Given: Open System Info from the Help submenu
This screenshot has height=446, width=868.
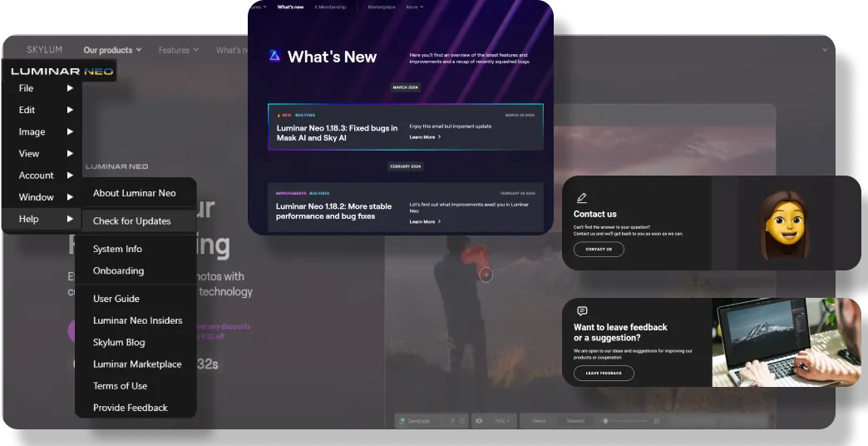Looking at the screenshot, I should [117, 249].
